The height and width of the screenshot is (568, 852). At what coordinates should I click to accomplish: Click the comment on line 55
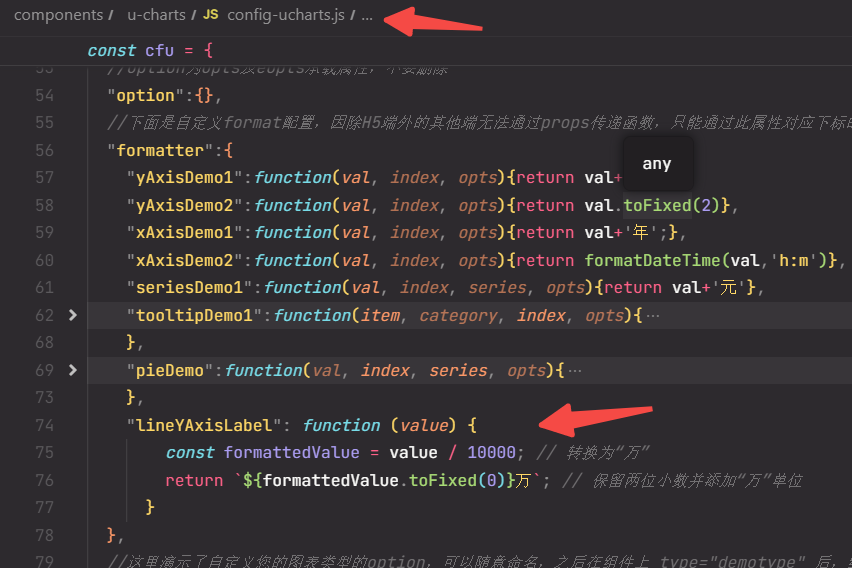[x=479, y=123]
